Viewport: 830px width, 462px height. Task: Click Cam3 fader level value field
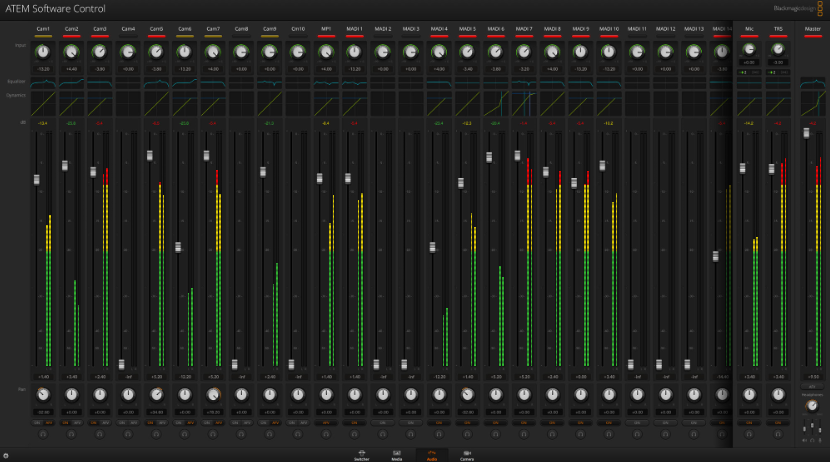(100, 377)
